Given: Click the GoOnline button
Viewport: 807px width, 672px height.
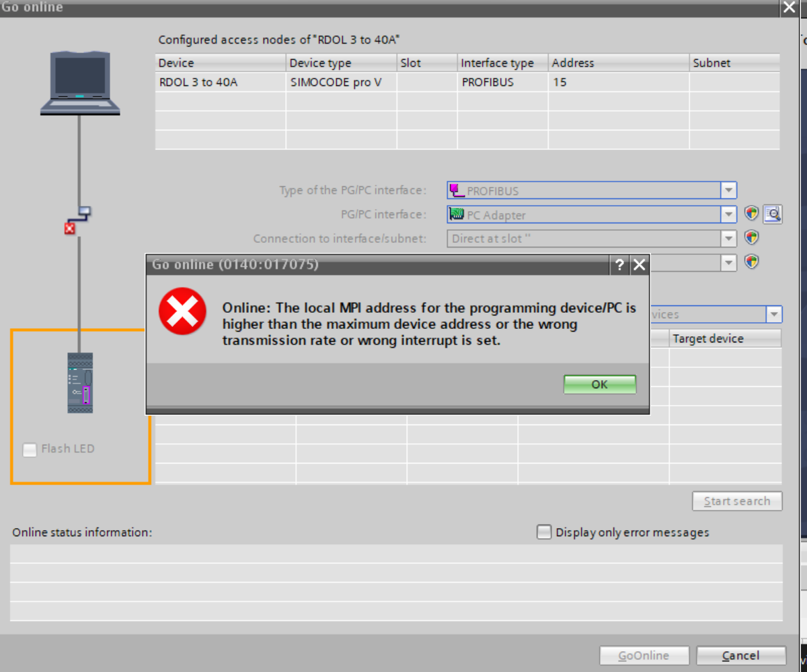Looking at the screenshot, I should 644,655.
